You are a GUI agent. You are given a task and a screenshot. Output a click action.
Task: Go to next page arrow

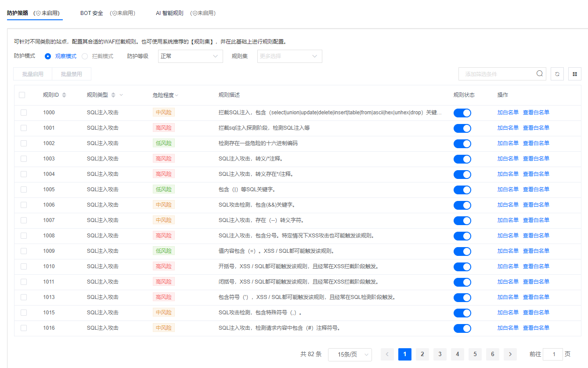[x=510, y=354]
